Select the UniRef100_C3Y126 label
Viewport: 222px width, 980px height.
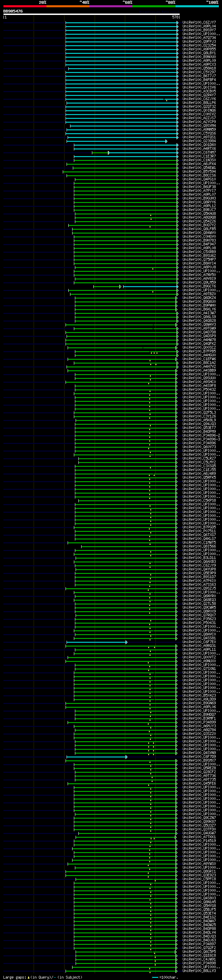[199, 416]
